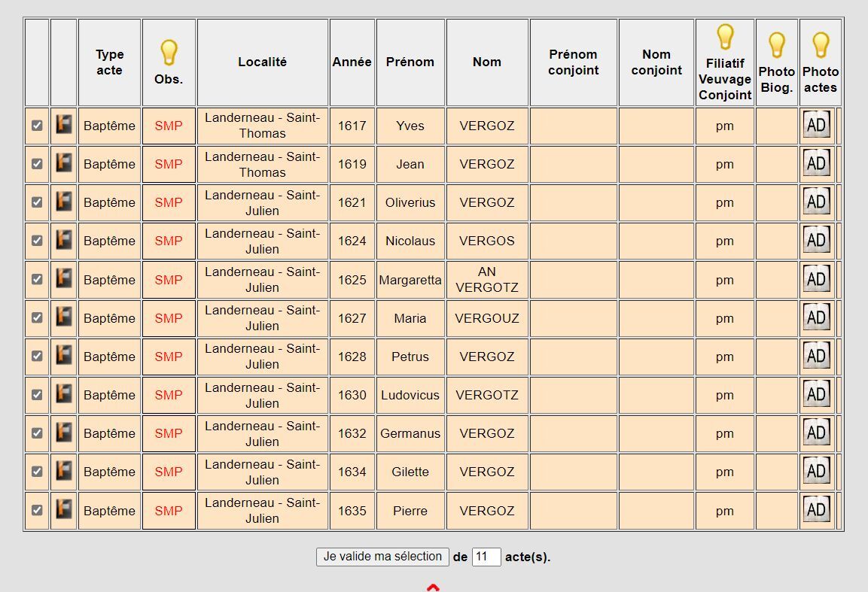The width and height of the screenshot is (868, 592).
Task: Uncheck the Petrus 1628 row checkbox
Action: (37, 357)
